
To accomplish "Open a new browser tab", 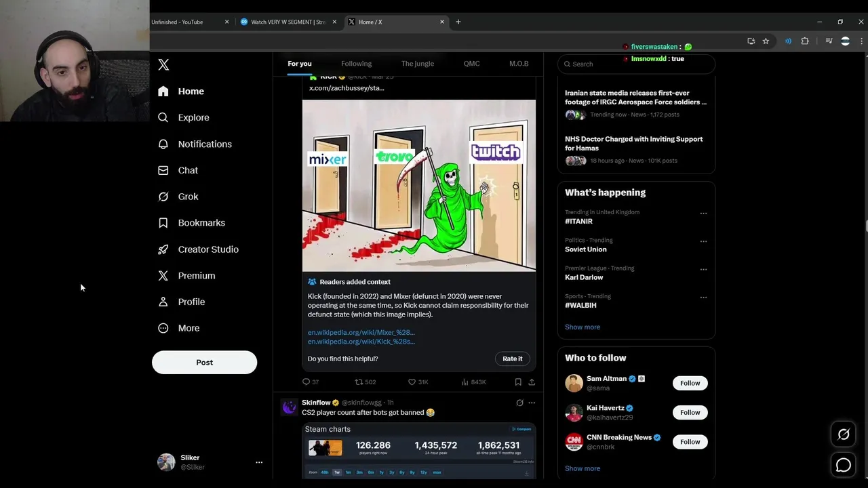I will (x=458, y=22).
